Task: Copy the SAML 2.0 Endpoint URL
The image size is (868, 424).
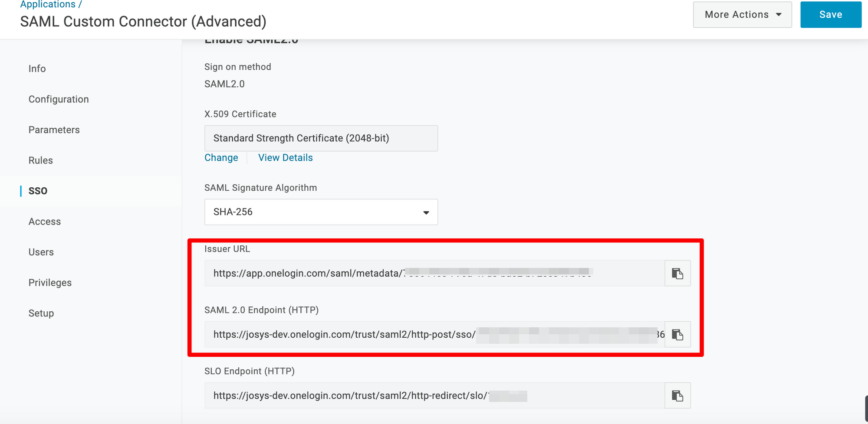Action: tap(677, 335)
